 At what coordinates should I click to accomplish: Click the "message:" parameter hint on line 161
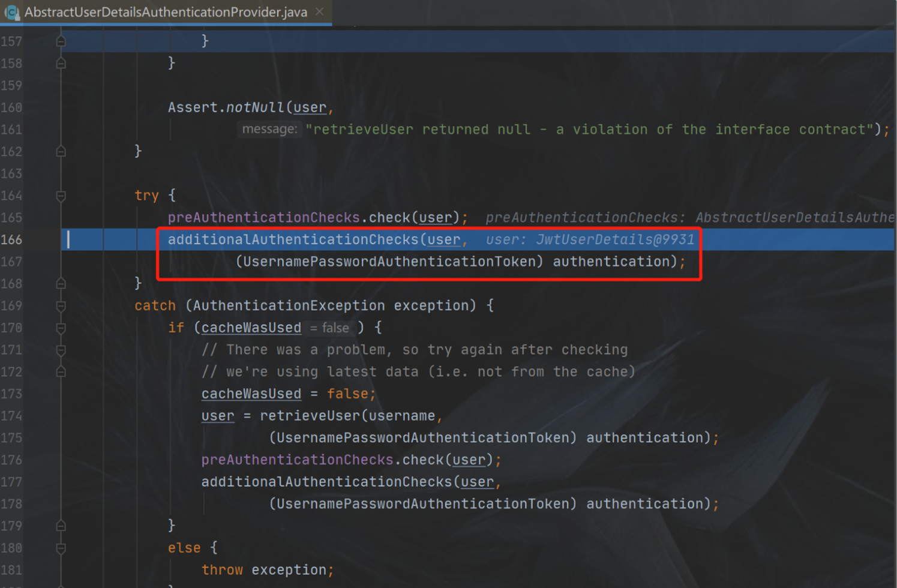pyautogui.click(x=269, y=129)
